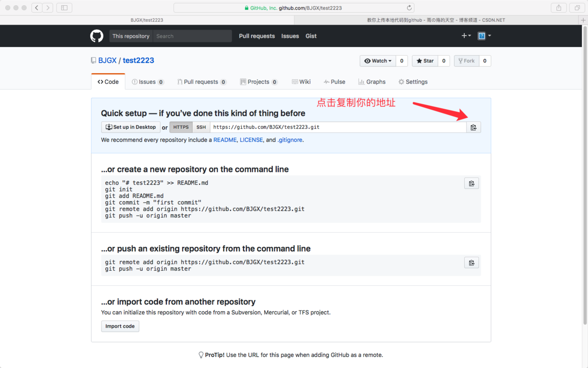Click the git commit first commit line

coord(153,202)
